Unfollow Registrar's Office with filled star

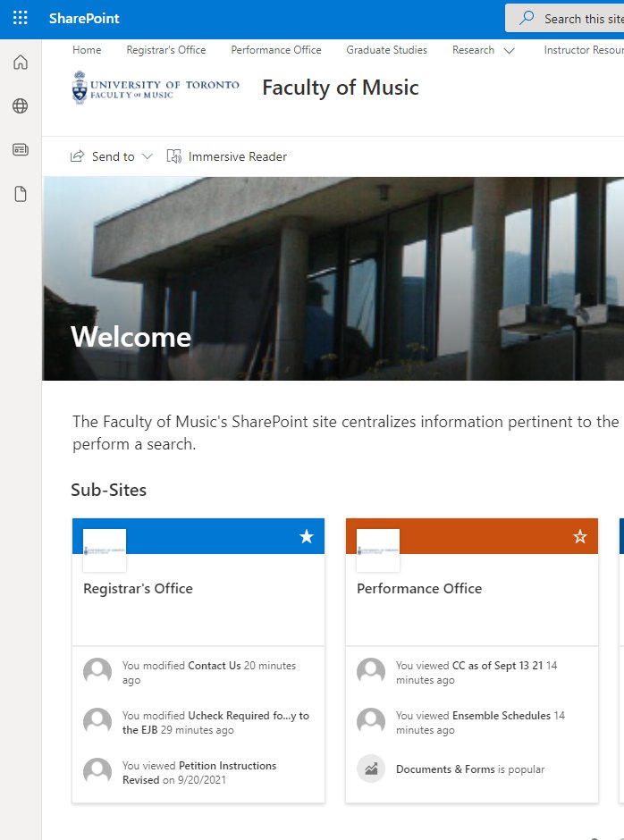pyautogui.click(x=307, y=536)
